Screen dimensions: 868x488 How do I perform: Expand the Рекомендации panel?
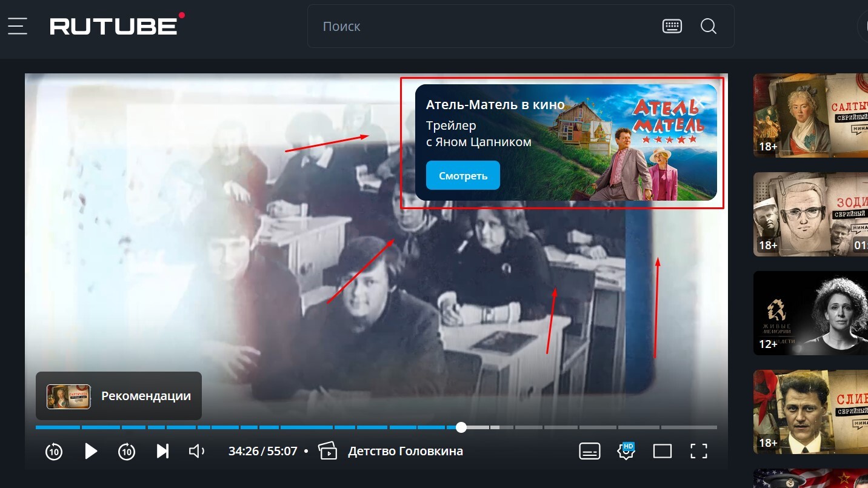point(119,396)
